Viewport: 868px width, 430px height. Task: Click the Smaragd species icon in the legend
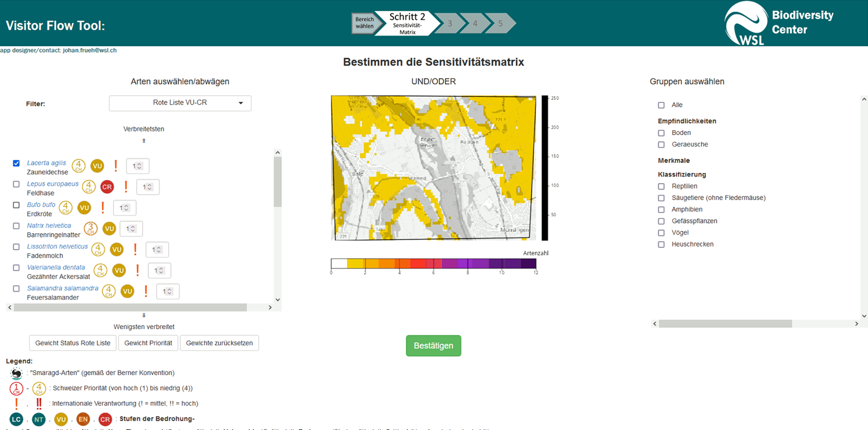[x=16, y=373]
